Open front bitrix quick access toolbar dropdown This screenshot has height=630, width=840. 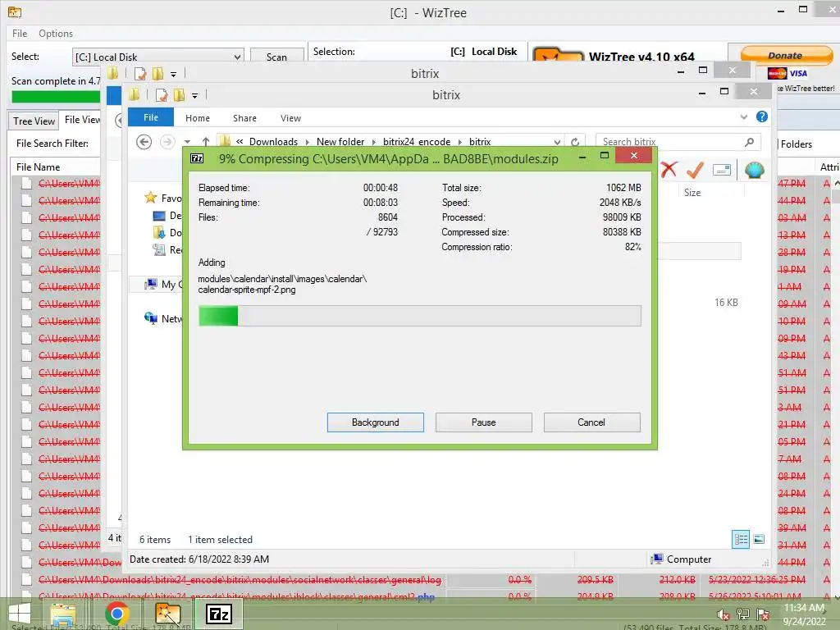pos(195,95)
